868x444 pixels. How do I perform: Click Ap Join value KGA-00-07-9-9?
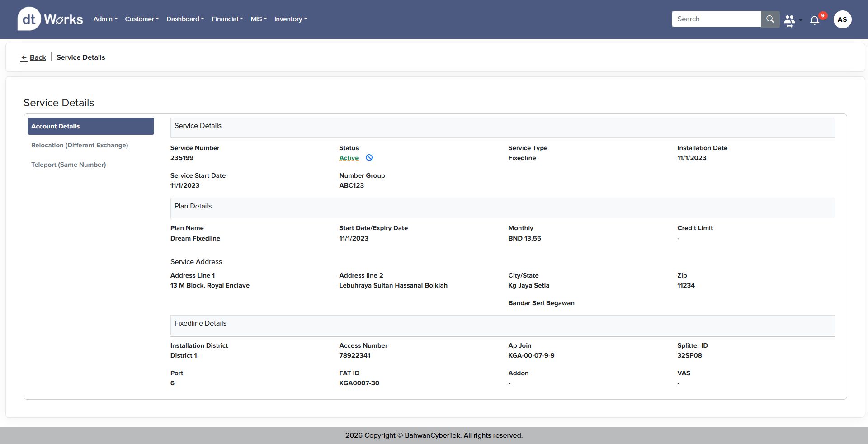pyautogui.click(x=531, y=355)
